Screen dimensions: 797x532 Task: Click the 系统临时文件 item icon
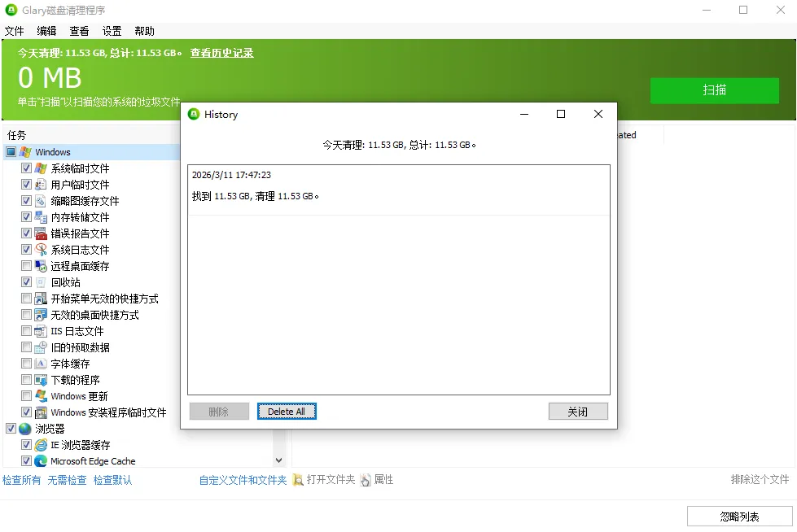(41, 168)
